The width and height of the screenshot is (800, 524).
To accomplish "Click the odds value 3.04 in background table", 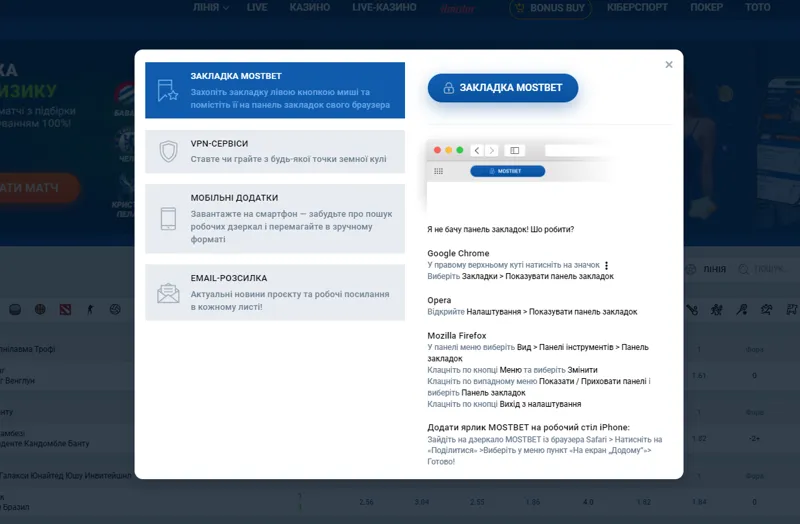I will coord(421,502).
